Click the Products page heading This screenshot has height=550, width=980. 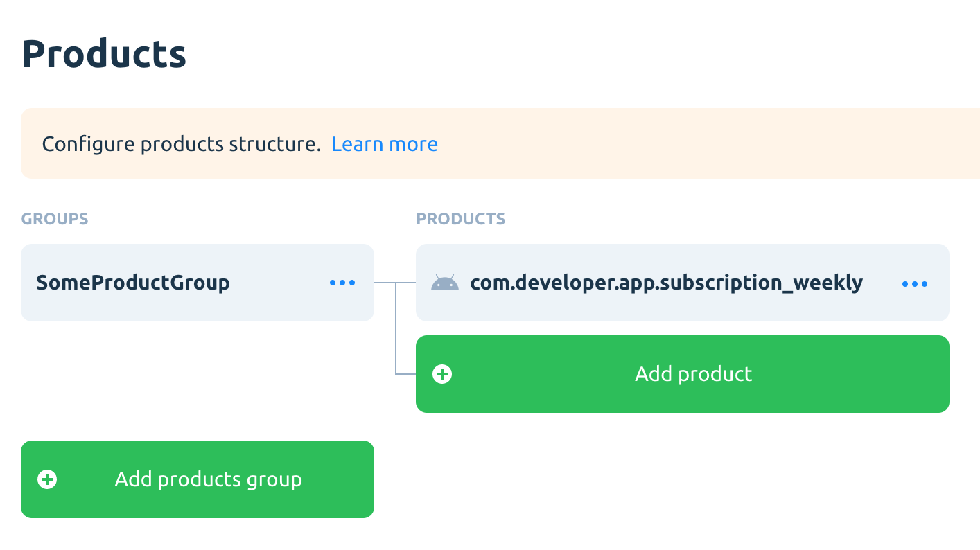click(x=104, y=54)
